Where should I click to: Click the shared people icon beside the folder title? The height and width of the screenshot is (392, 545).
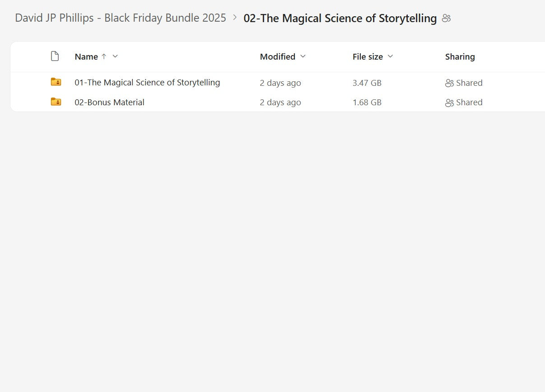(x=447, y=19)
